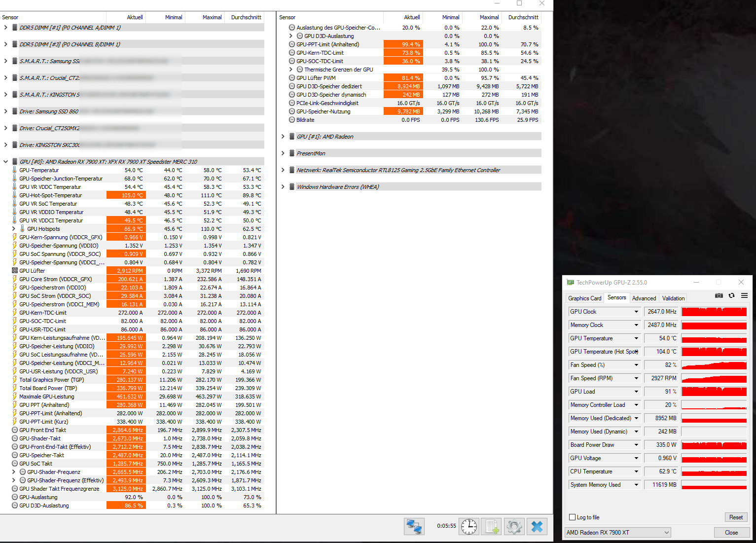Open the GPU Clock sensor dropdown in GPU-Z
The image size is (756, 543).
tap(636, 312)
